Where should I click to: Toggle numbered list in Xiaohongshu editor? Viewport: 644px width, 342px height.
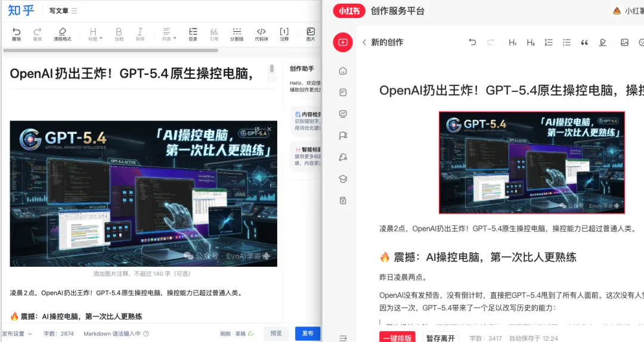tap(549, 42)
